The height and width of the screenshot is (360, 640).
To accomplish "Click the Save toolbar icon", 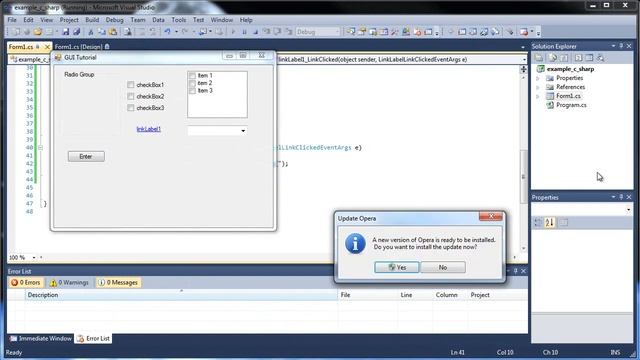I will (65, 32).
